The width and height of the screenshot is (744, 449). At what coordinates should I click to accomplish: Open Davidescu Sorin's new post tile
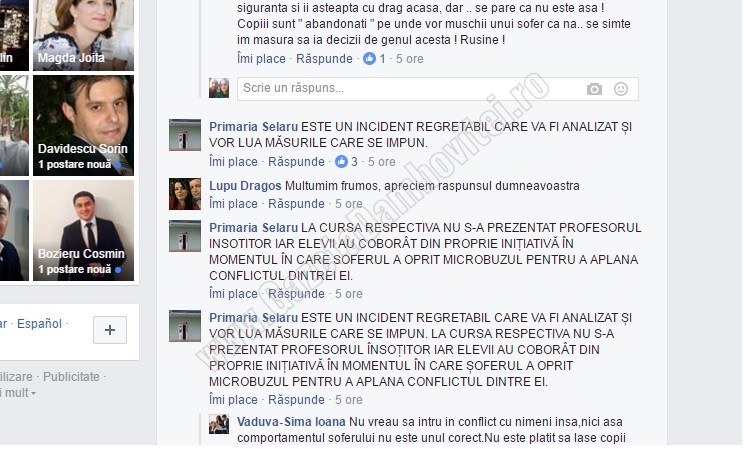point(84,126)
